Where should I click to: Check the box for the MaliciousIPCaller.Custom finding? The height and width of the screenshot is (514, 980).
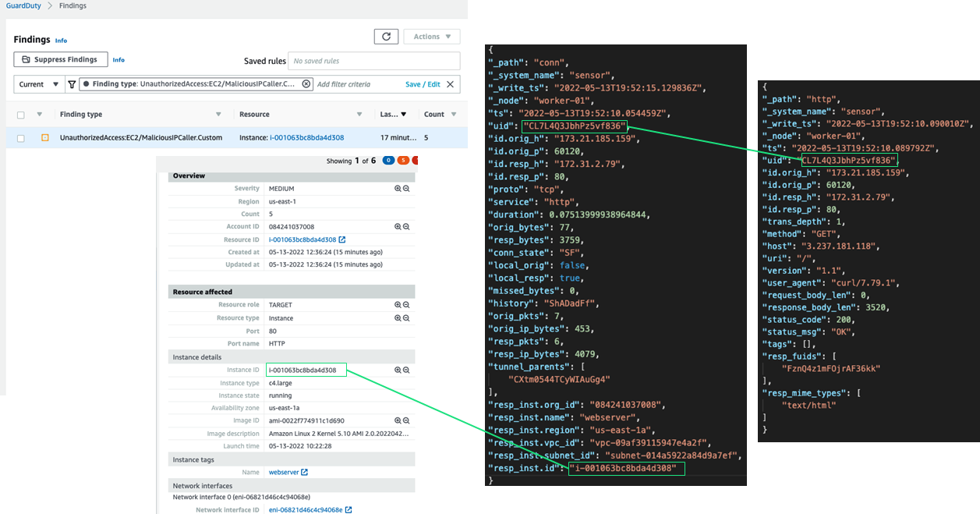pyautogui.click(x=21, y=138)
